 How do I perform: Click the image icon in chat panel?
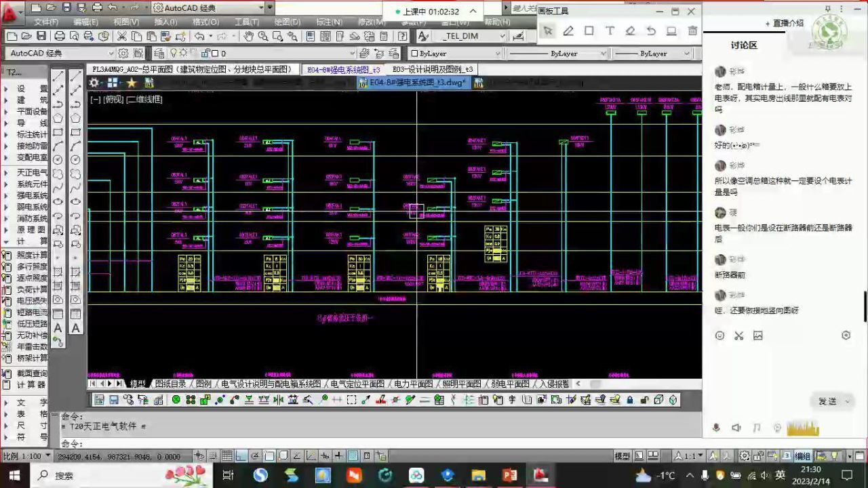[x=758, y=335]
